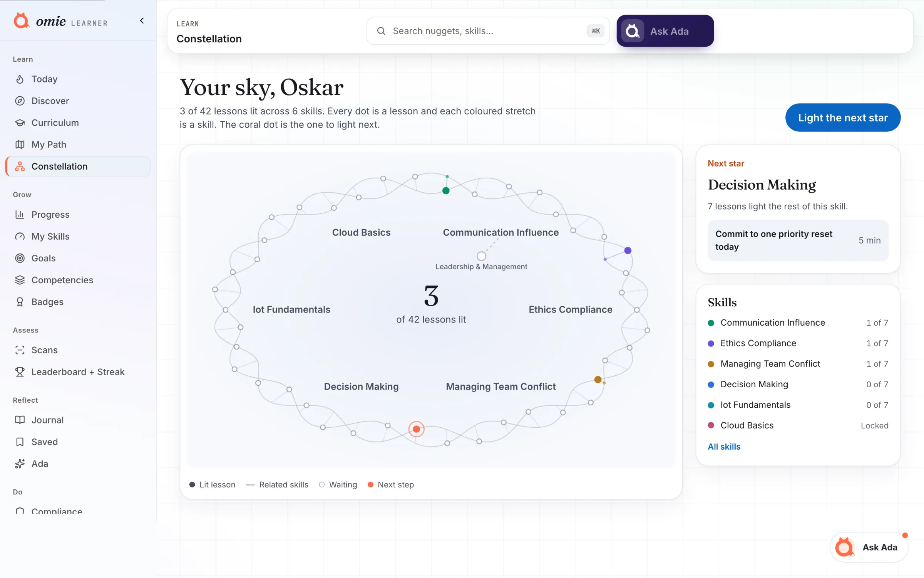Screen dimensions: 924x578
Task: Click the Badges ribbon icon
Action: click(20, 302)
